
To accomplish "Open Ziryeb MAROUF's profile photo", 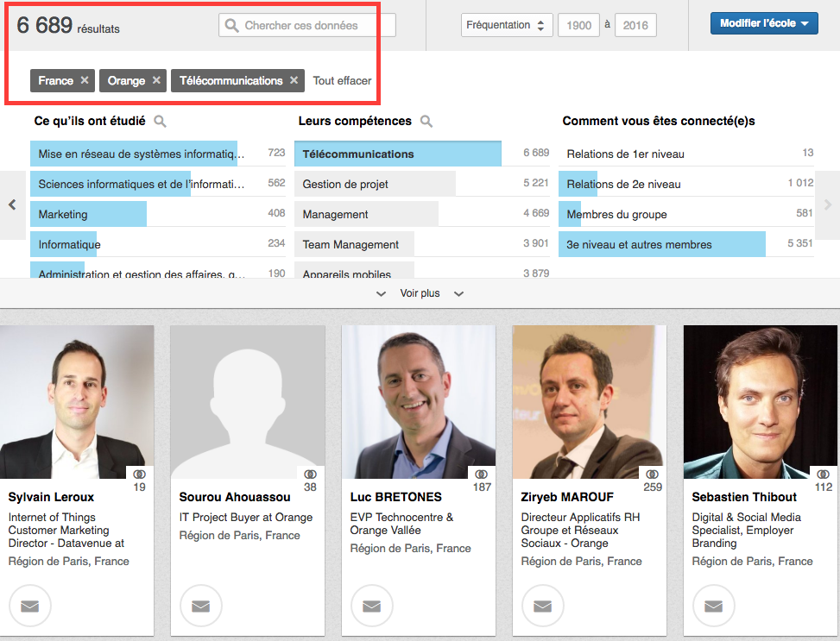I will pyautogui.click(x=589, y=402).
